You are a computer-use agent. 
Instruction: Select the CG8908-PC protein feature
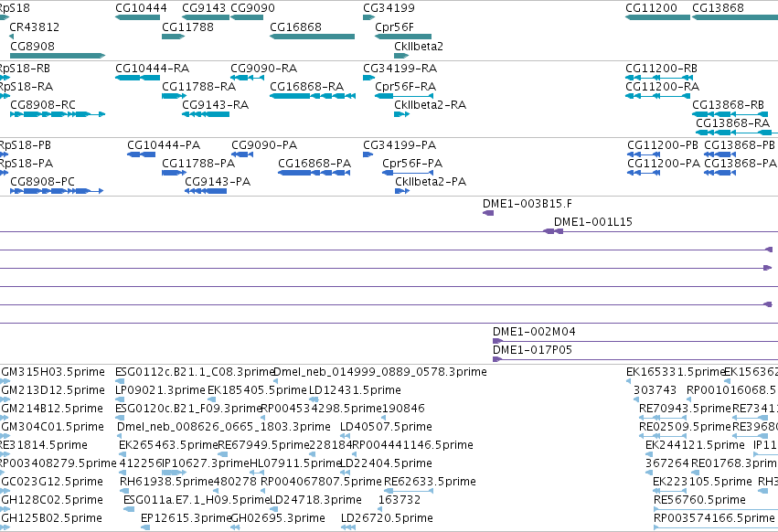[57, 191]
